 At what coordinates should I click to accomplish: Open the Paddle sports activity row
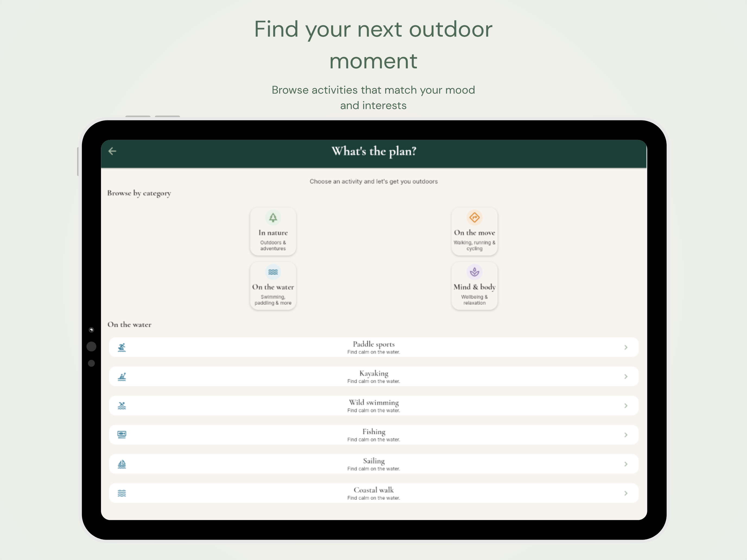[373, 347]
